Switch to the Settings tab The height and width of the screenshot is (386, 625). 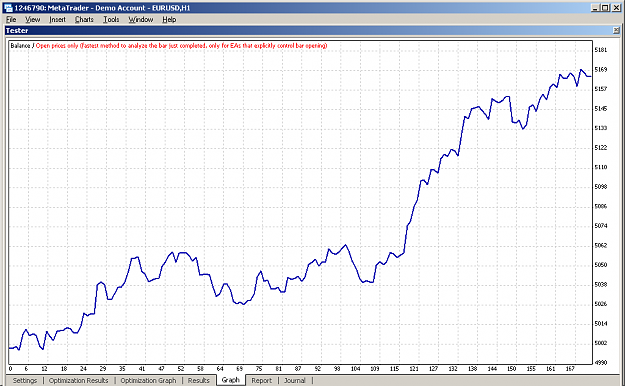(x=25, y=380)
